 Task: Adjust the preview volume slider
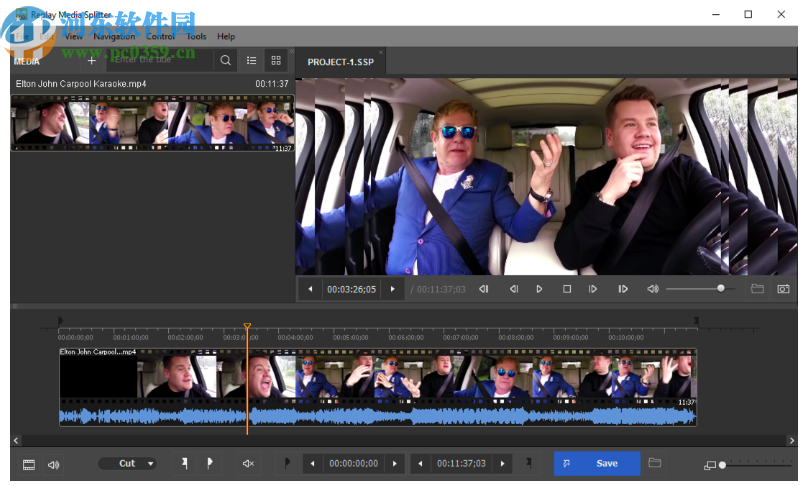(720, 289)
